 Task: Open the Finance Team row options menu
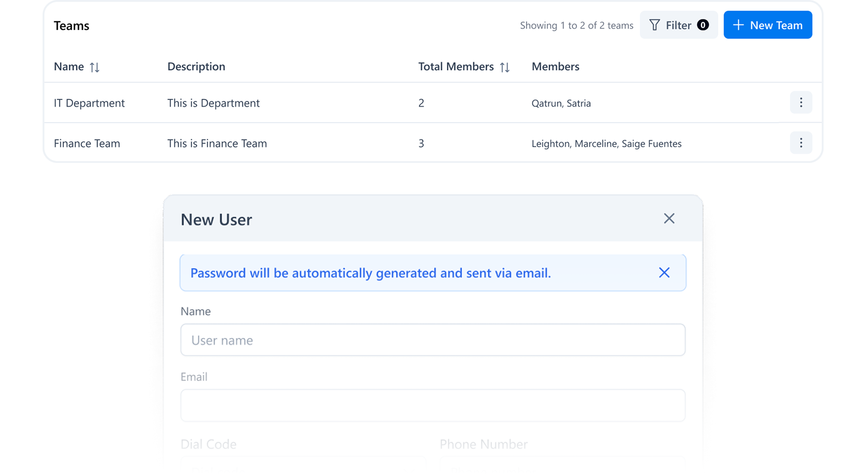800,143
